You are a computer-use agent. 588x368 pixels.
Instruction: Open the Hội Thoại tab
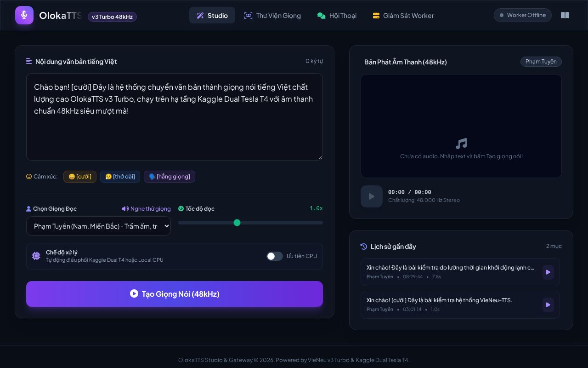tap(337, 15)
